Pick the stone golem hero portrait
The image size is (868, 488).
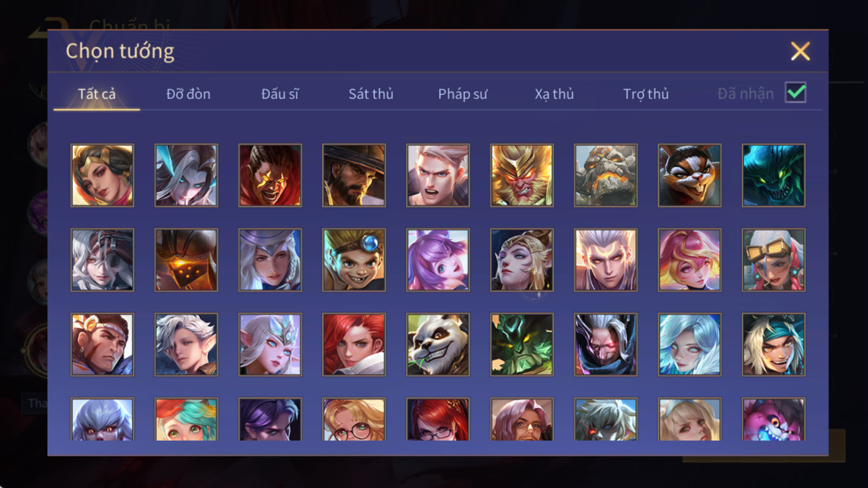pos(605,175)
